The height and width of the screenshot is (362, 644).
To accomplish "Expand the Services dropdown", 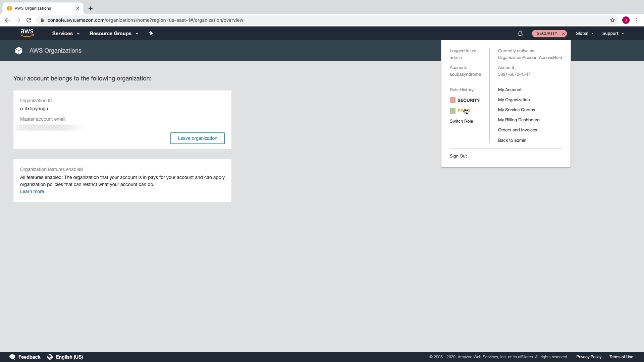I will tap(66, 34).
